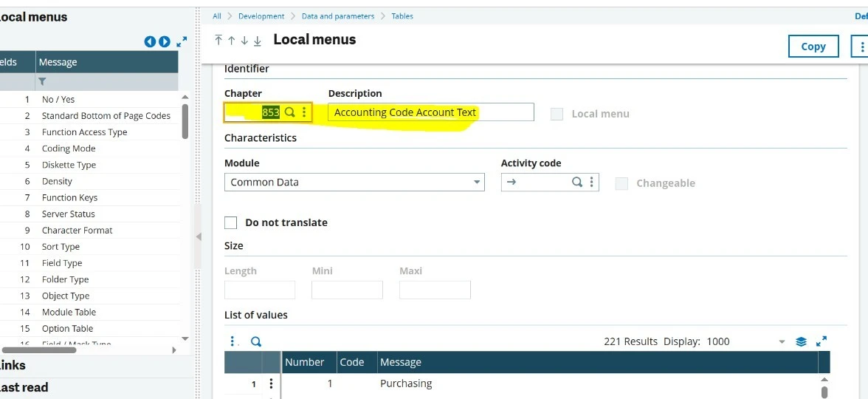Viewport: 868px width, 399px height.
Task: Click the Chapter field lookup magnifier
Action: point(289,112)
